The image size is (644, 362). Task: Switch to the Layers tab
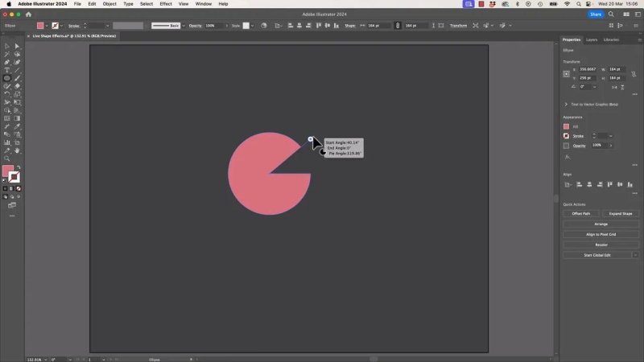click(x=592, y=39)
